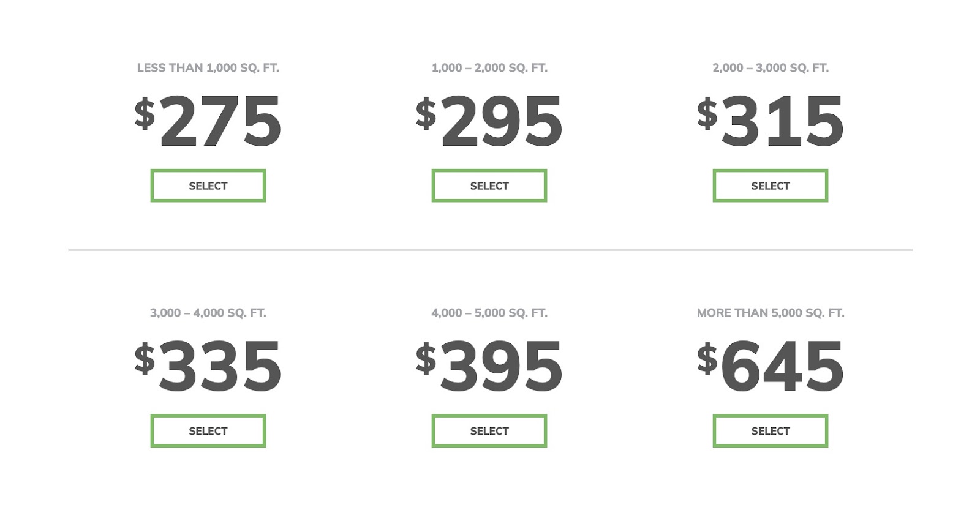
Task: Click the '2,000 – 3,000 sq. ft.' heading
Action: click(x=771, y=68)
